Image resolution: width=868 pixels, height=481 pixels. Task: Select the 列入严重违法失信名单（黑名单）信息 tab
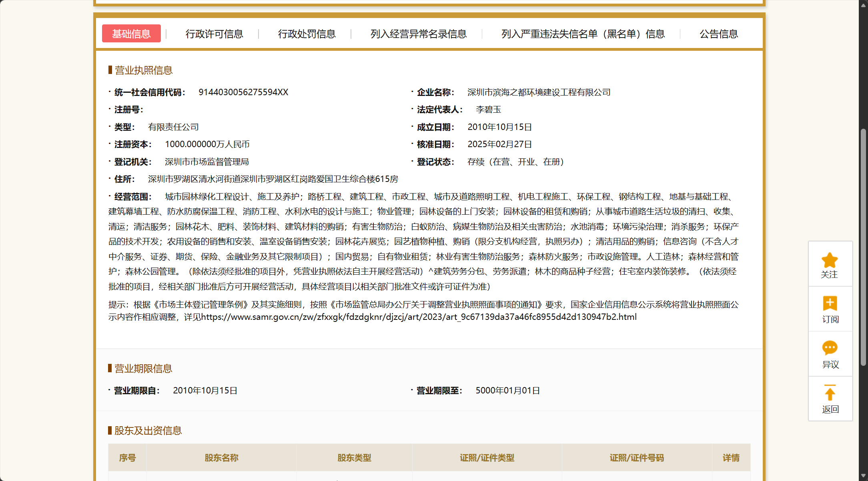(583, 34)
